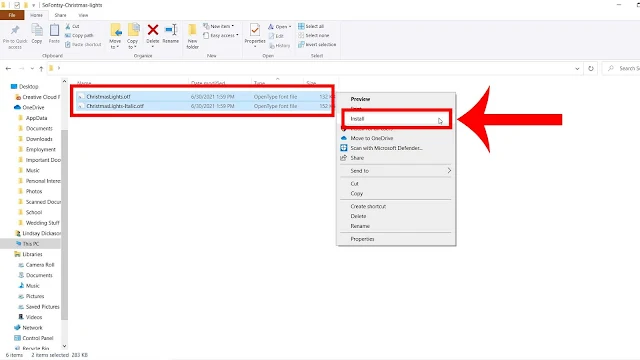Click the Search box field
Screen dimensions: 640x360
click(621, 69)
